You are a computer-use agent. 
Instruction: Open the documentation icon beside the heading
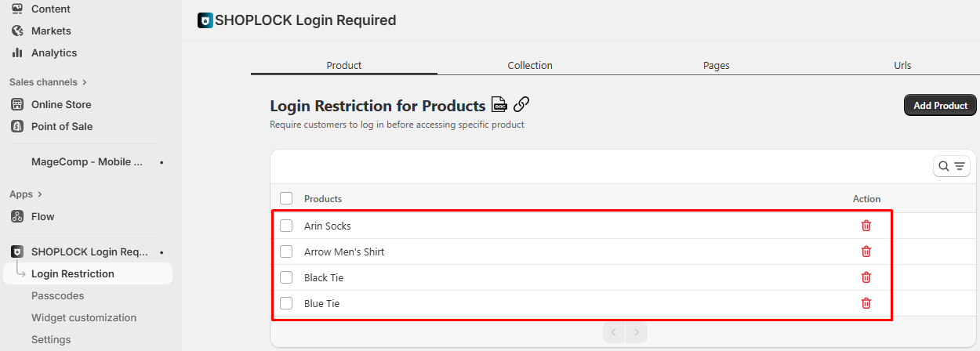[x=499, y=105]
